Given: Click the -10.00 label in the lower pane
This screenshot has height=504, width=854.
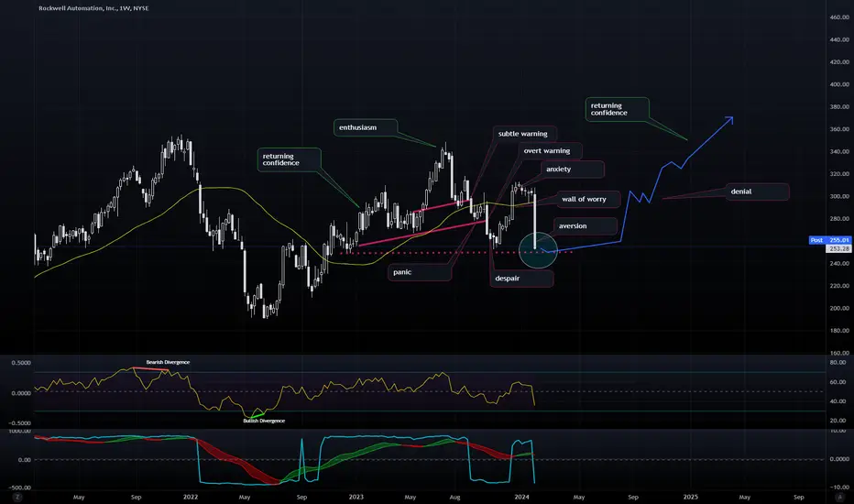Looking at the screenshot, I should [838, 488].
